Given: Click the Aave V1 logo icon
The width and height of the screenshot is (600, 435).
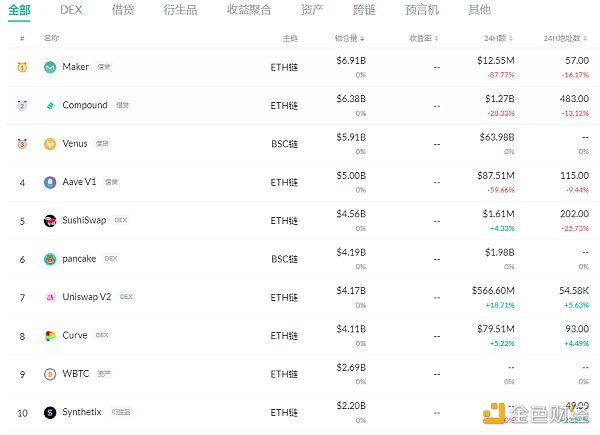Looking at the screenshot, I should pos(50,182).
